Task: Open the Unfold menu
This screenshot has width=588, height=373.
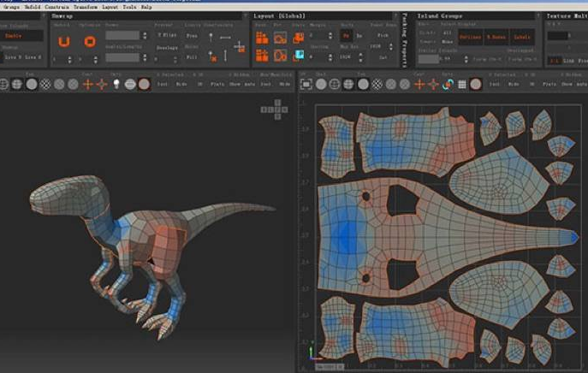Action: (x=32, y=5)
